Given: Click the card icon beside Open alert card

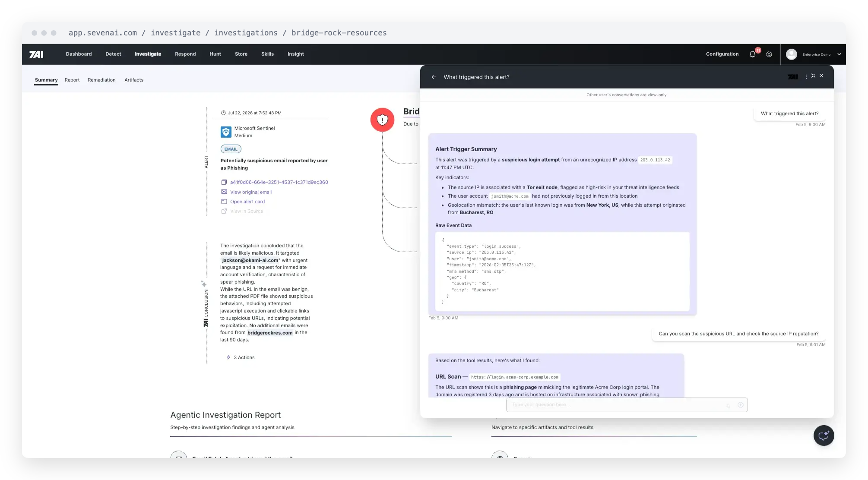Looking at the screenshot, I should (224, 202).
